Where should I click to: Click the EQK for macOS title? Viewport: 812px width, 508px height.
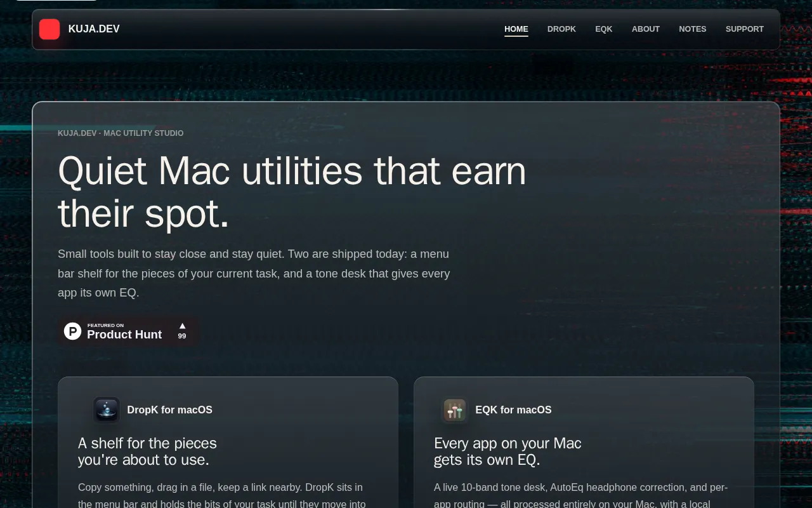click(513, 410)
